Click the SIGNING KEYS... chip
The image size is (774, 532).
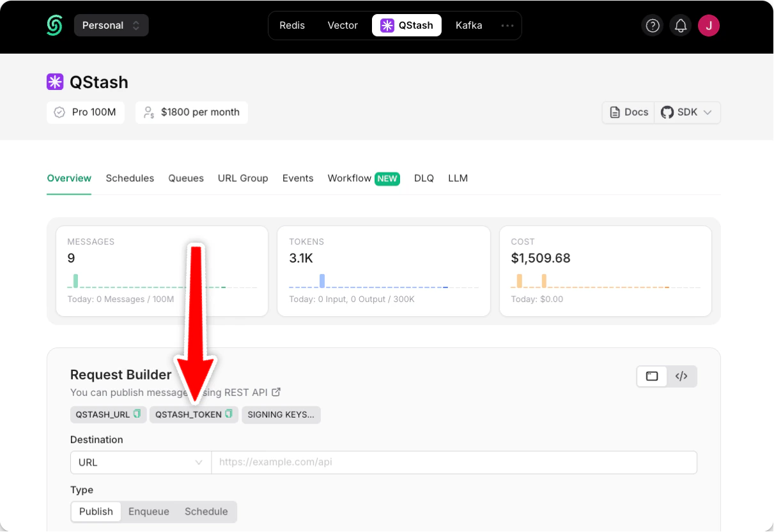coord(281,414)
